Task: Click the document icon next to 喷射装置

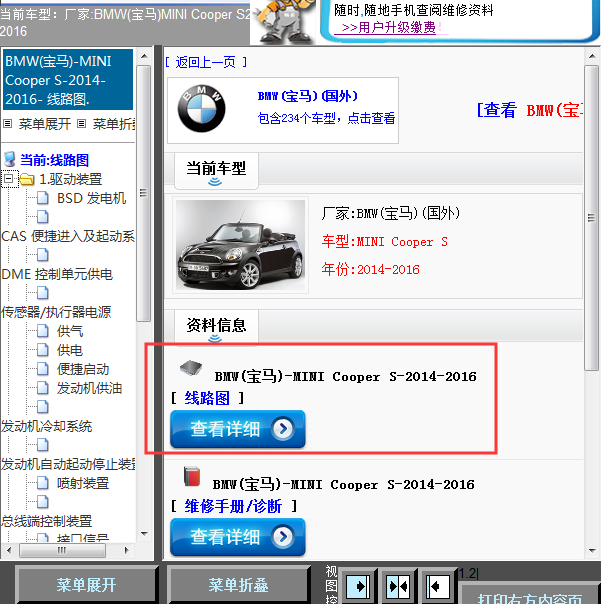Action: [x=43, y=483]
